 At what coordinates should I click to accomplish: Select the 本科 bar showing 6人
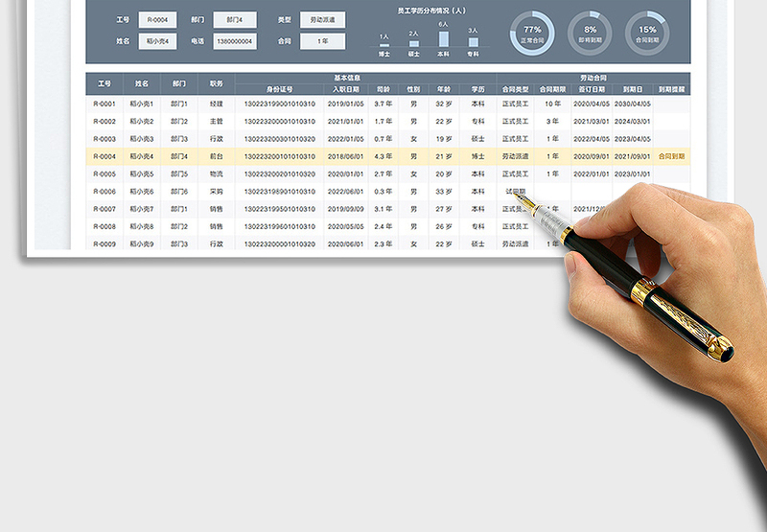pos(443,38)
